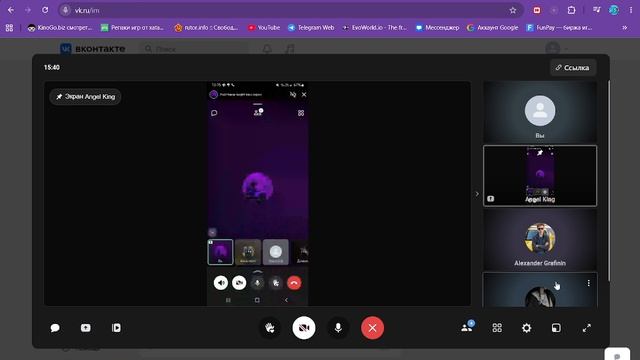Image resolution: width=640 pixels, height=360 pixels.
Task: Toggle the call microphone
Action: click(338, 328)
